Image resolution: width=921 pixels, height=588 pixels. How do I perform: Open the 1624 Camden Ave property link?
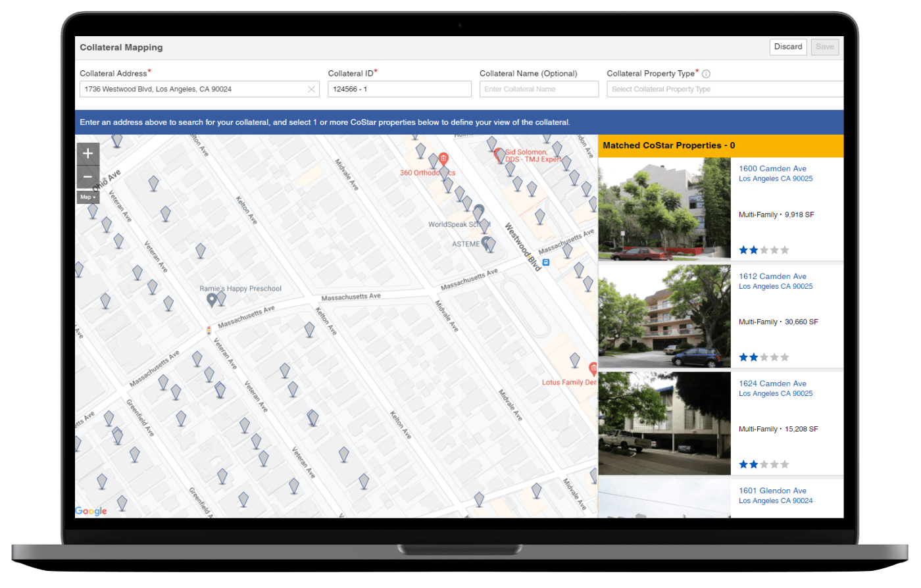[x=772, y=383]
